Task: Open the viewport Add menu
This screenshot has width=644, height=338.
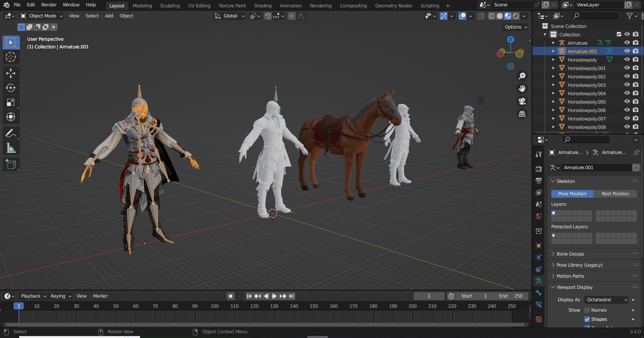Action: click(109, 16)
